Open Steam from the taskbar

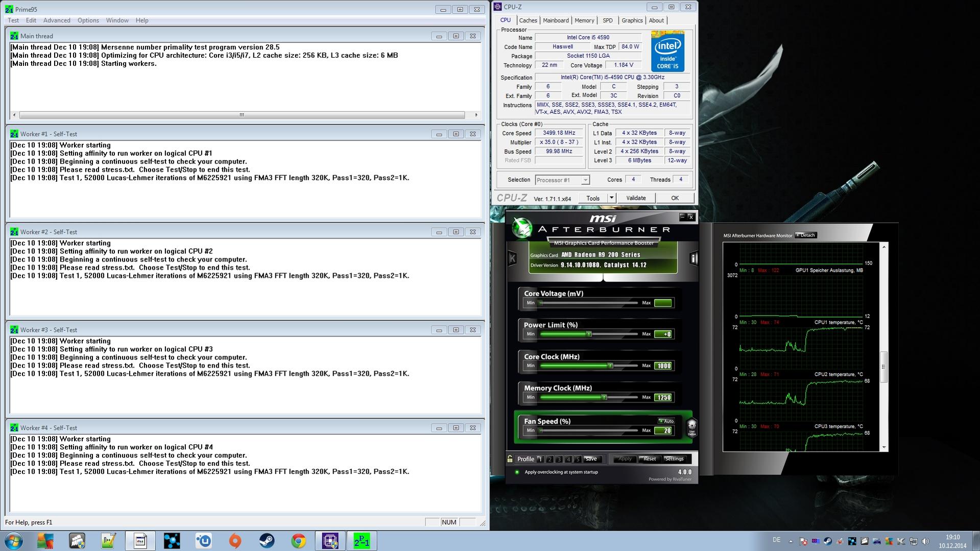(x=267, y=541)
